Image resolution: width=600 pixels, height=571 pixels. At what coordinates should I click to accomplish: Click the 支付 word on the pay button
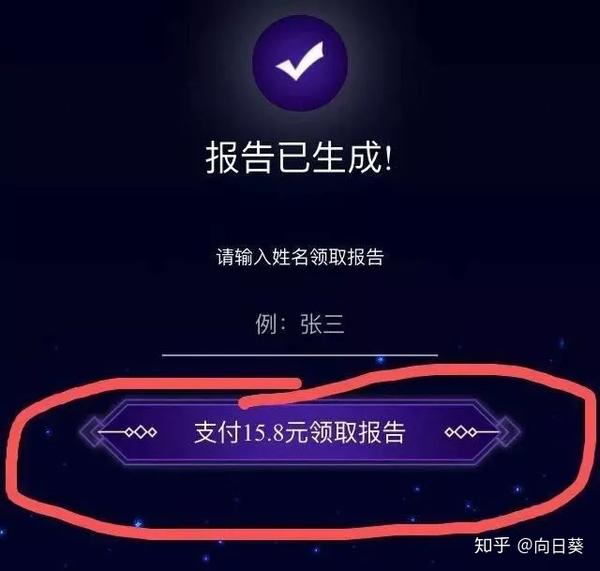(217, 433)
